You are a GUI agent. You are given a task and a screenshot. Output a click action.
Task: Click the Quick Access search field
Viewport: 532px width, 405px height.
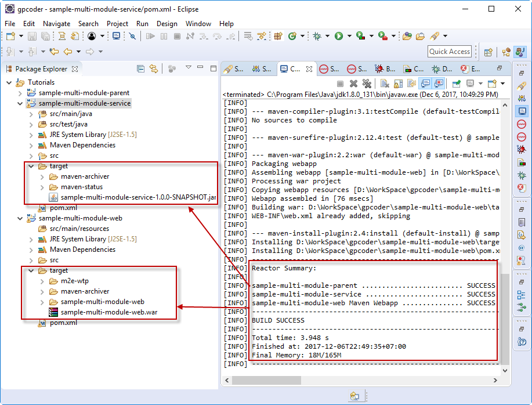pyautogui.click(x=450, y=52)
